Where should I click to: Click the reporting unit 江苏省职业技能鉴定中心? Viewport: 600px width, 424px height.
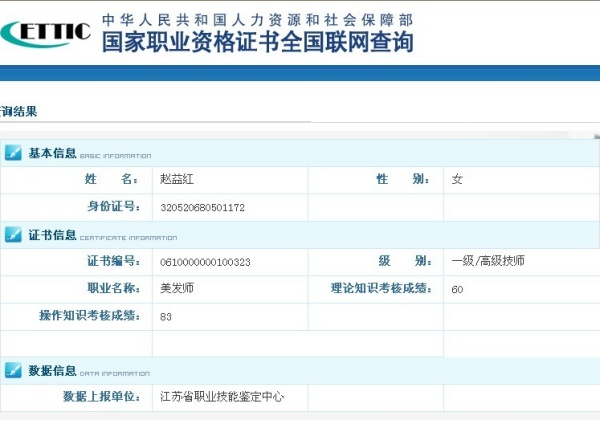(x=222, y=397)
